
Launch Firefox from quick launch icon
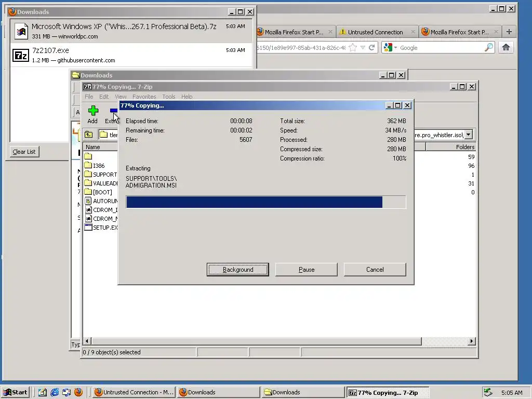coord(78,392)
